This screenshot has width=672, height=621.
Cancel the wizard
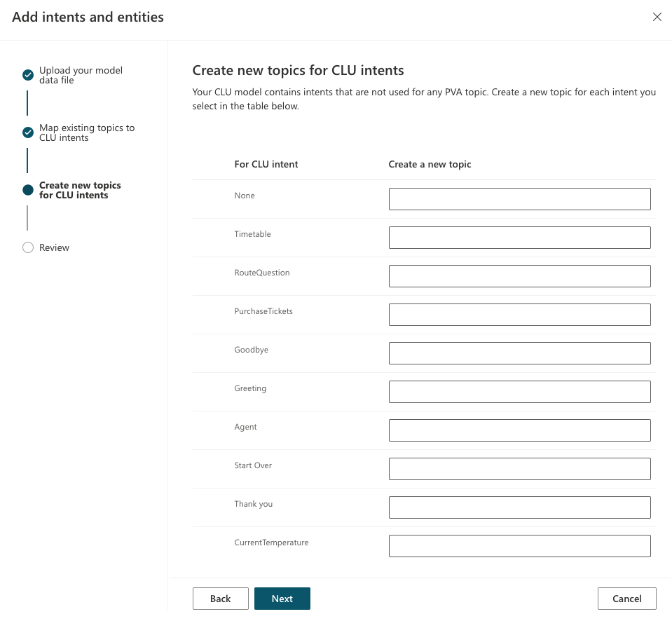tap(626, 599)
